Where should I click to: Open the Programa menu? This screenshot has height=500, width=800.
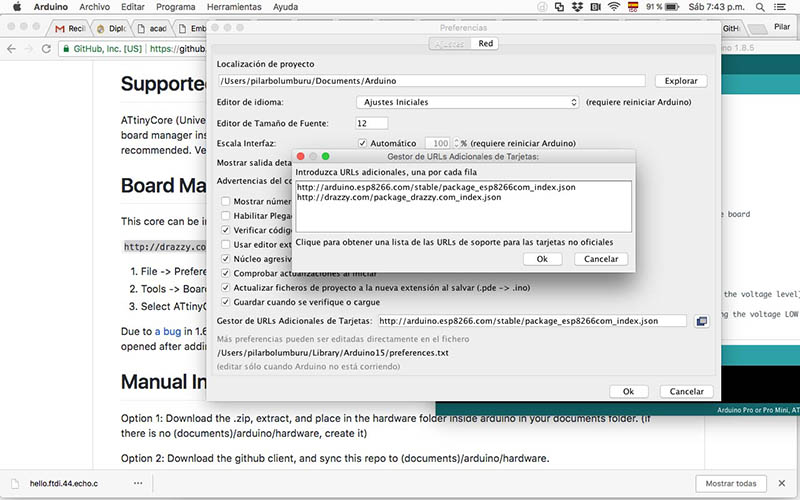pyautogui.click(x=176, y=7)
